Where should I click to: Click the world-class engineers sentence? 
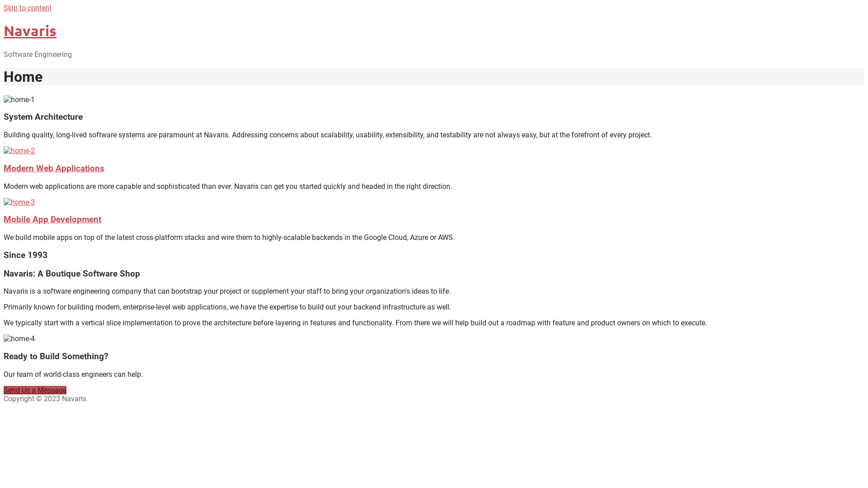tap(73, 375)
